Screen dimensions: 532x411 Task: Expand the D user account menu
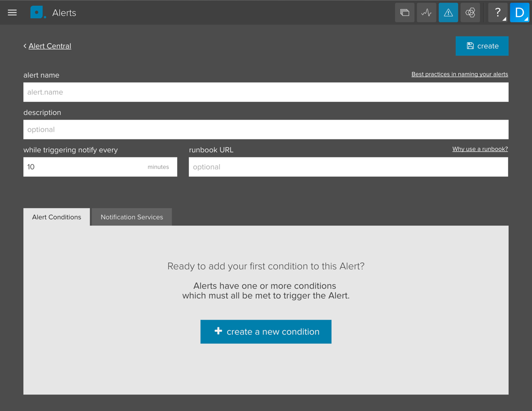(x=519, y=13)
